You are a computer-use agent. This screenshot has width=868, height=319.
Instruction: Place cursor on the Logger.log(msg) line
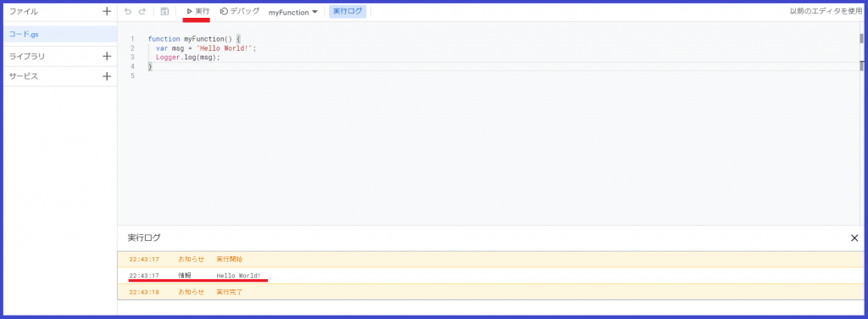[187, 57]
